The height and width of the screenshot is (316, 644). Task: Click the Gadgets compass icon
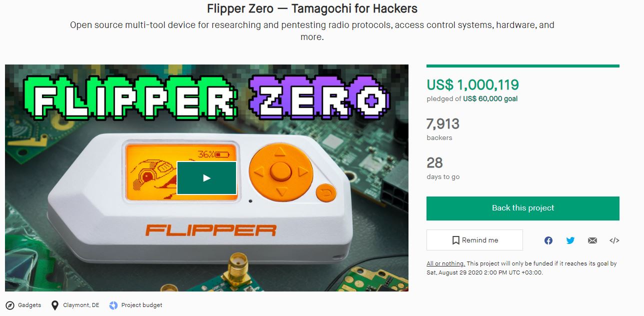[x=10, y=305]
